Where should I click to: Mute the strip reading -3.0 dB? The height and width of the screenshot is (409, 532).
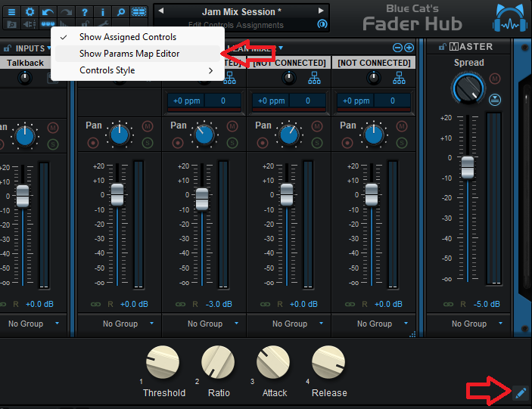click(232, 126)
